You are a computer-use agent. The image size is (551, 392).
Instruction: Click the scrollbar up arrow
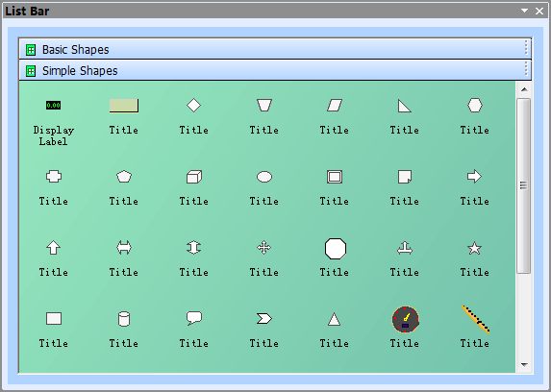524,89
